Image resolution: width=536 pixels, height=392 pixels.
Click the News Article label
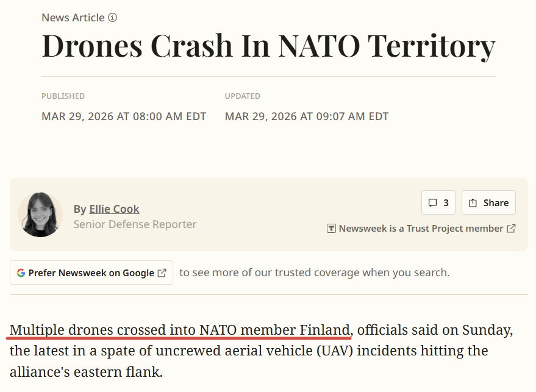point(73,18)
